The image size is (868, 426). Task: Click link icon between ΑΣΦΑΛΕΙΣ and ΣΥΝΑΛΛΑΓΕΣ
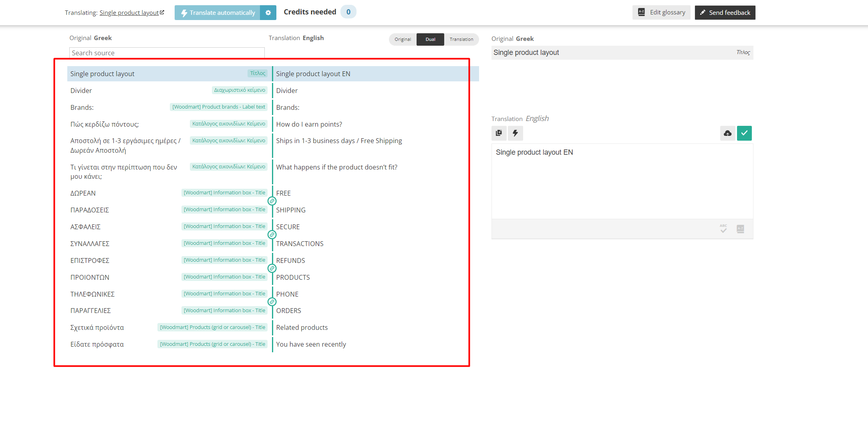coord(272,235)
